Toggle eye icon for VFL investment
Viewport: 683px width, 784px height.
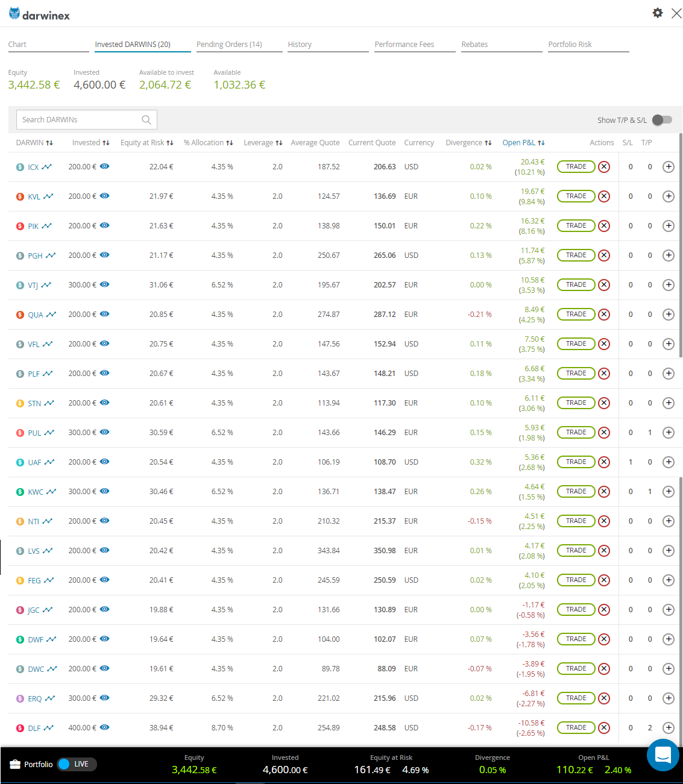[x=105, y=343]
